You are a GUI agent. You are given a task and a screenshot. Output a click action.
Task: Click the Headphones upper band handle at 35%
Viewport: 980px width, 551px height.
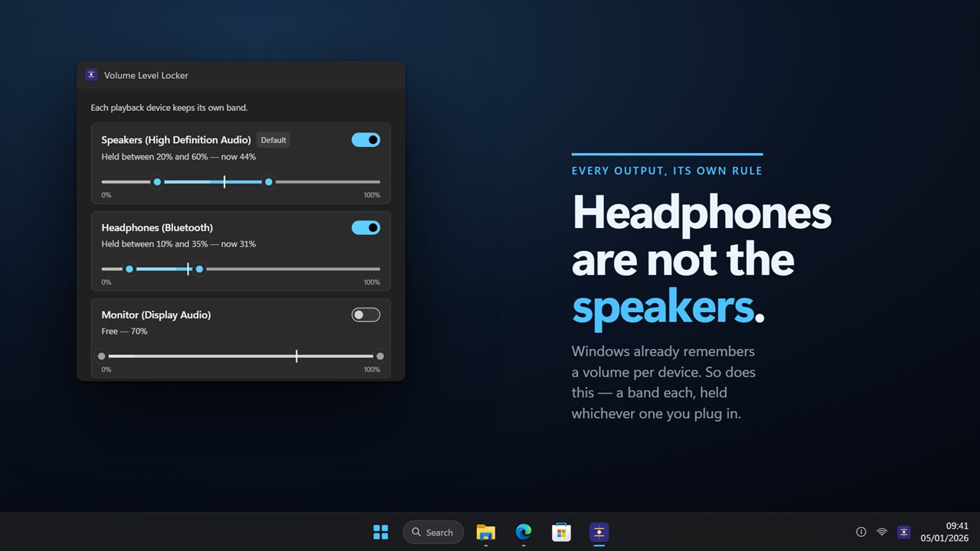(x=199, y=269)
